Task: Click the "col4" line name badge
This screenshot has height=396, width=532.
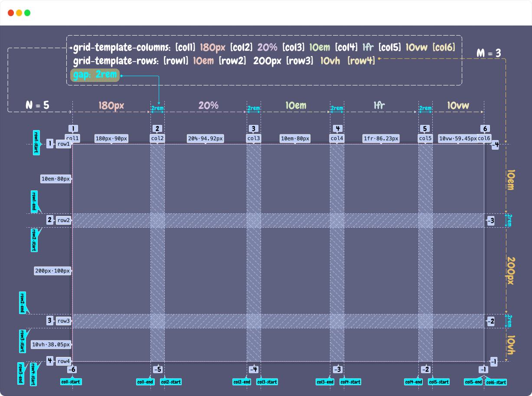Action: 337,138
